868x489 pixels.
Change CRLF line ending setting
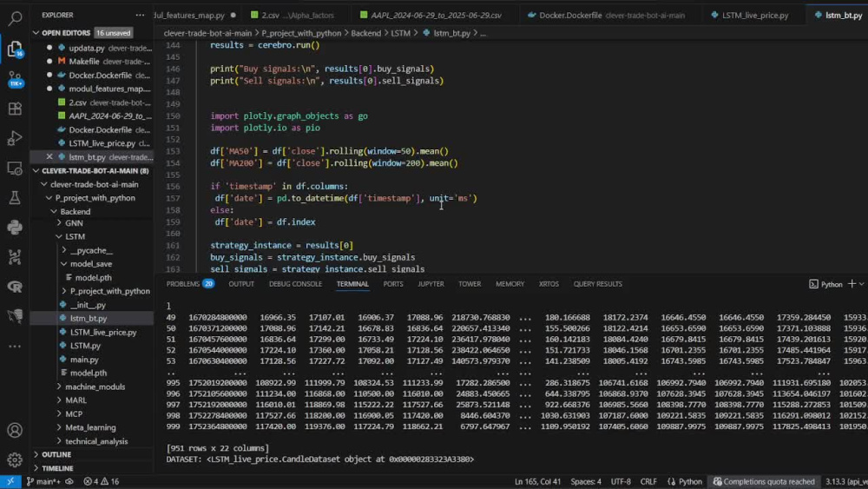(648, 482)
